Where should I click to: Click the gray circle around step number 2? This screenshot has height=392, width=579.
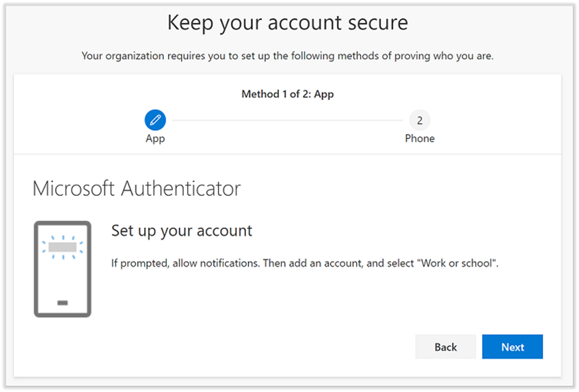(x=420, y=120)
